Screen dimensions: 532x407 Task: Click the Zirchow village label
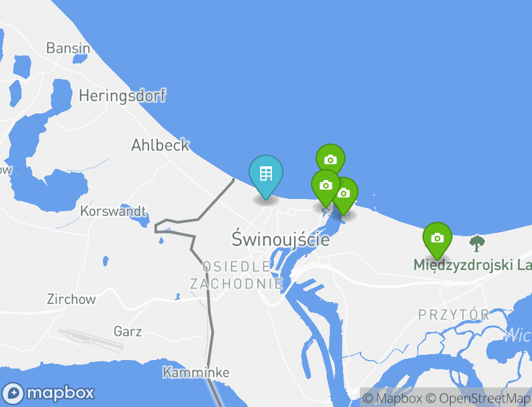pos(71,299)
